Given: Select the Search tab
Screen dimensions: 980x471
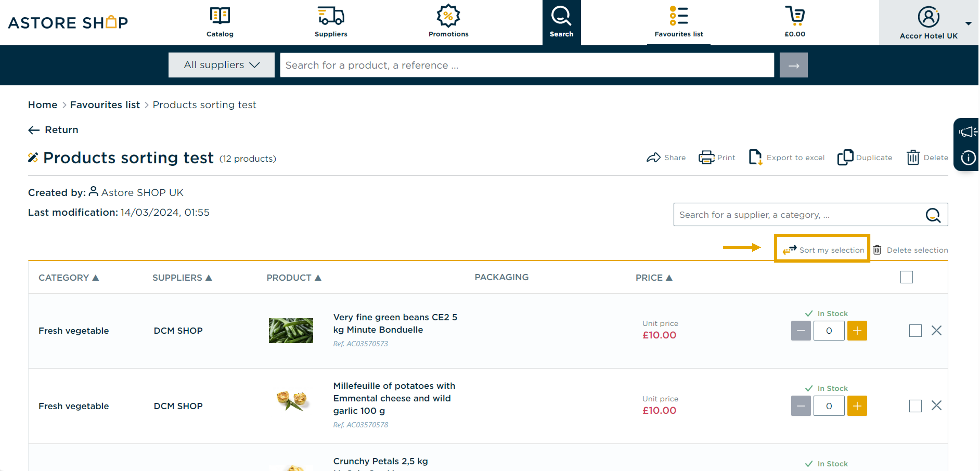Looking at the screenshot, I should point(561,22).
